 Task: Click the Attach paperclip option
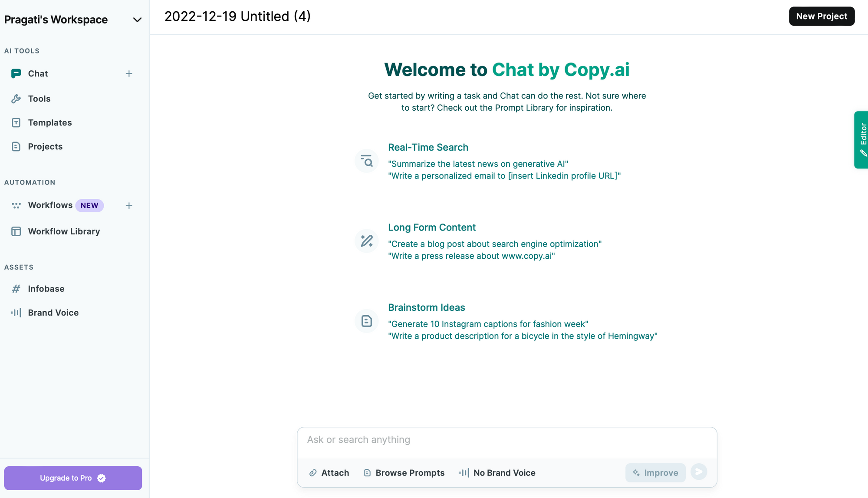[x=329, y=473]
